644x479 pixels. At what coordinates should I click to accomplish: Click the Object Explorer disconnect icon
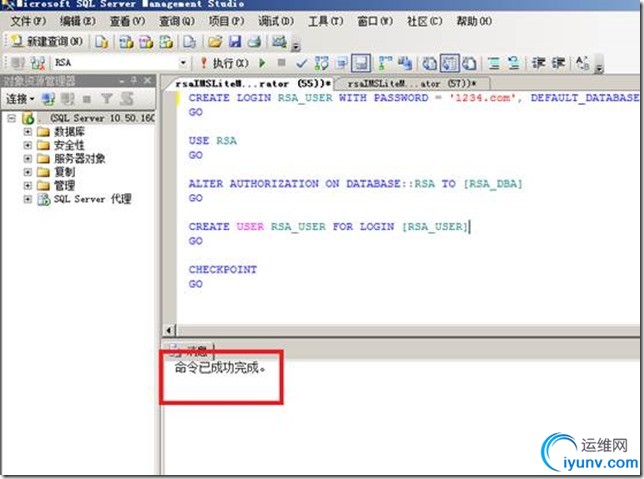[x=68, y=99]
